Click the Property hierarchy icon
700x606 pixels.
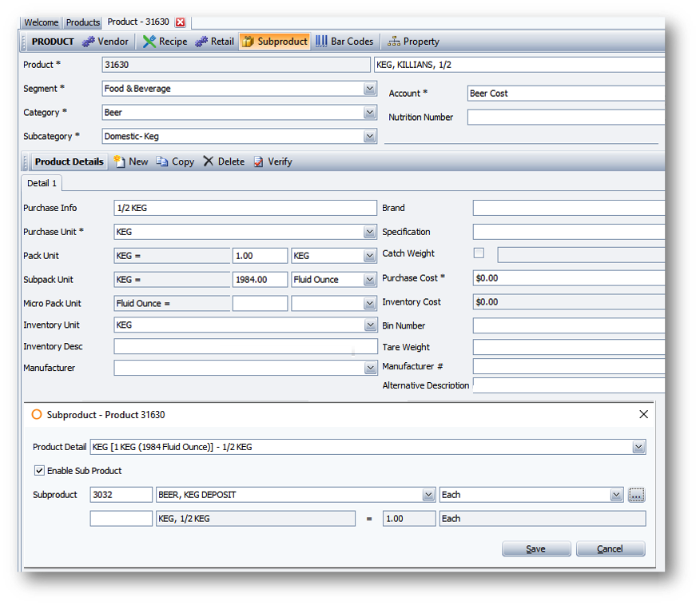(x=394, y=42)
